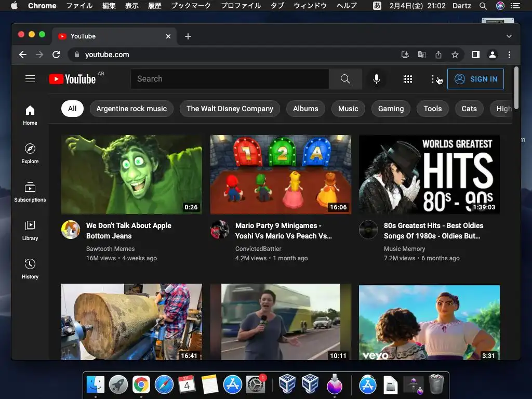The image size is (532, 399).
Task: Open 80s Greatest Hits video title
Action: point(434,231)
